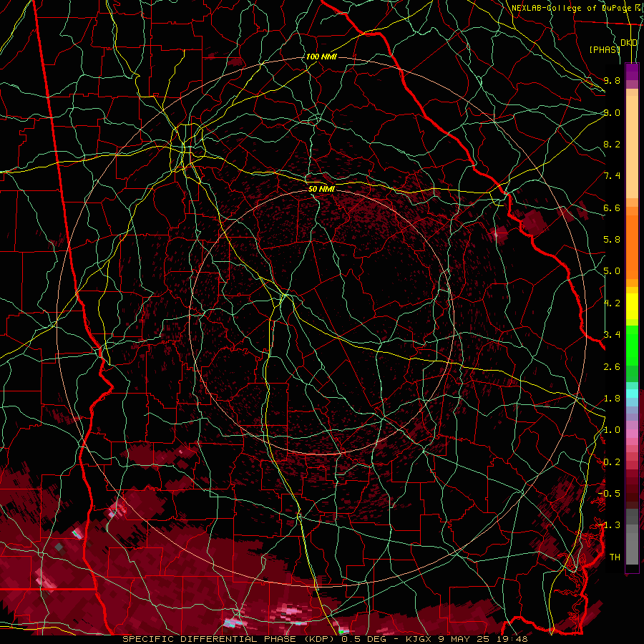This screenshot has width=644, height=644.
Task: Pick the light peach color bar segment near 8.2
Action: click(x=632, y=147)
